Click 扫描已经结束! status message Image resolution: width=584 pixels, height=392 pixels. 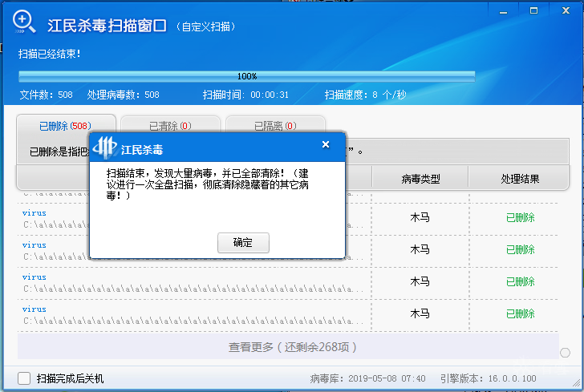tap(50, 54)
